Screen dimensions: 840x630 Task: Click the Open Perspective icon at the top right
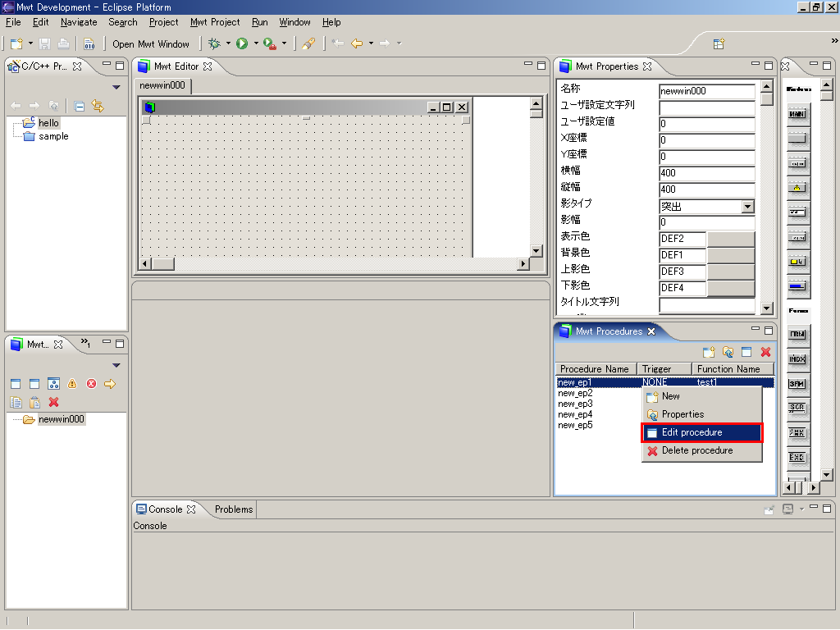coord(719,44)
